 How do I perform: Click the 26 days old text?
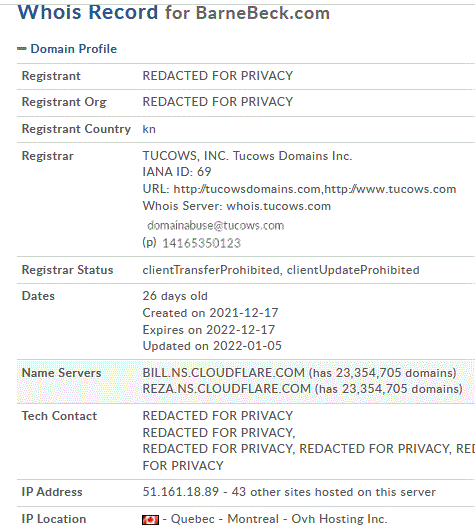pos(175,296)
